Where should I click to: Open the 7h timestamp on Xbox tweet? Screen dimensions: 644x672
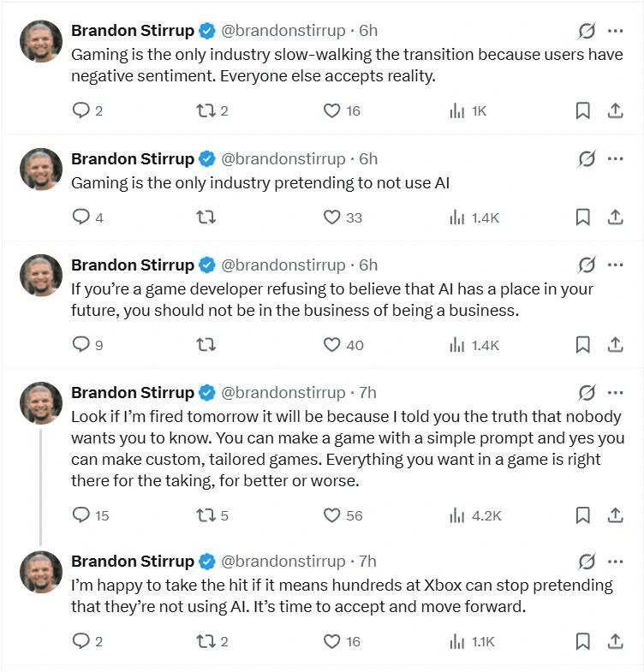[x=367, y=562]
